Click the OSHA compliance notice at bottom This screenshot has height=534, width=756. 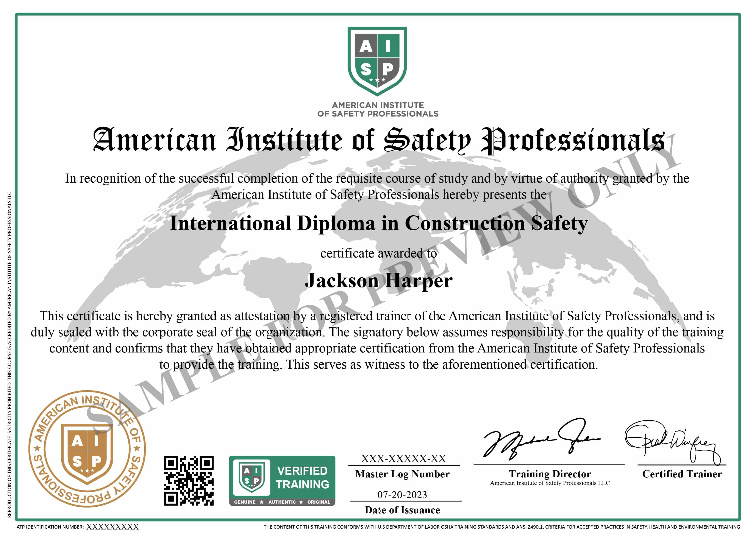click(504, 526)
